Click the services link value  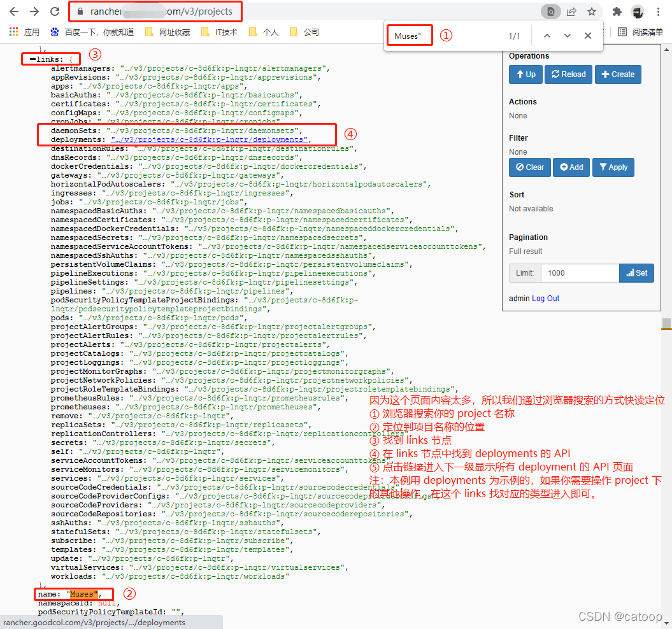(x=189, y=478)
